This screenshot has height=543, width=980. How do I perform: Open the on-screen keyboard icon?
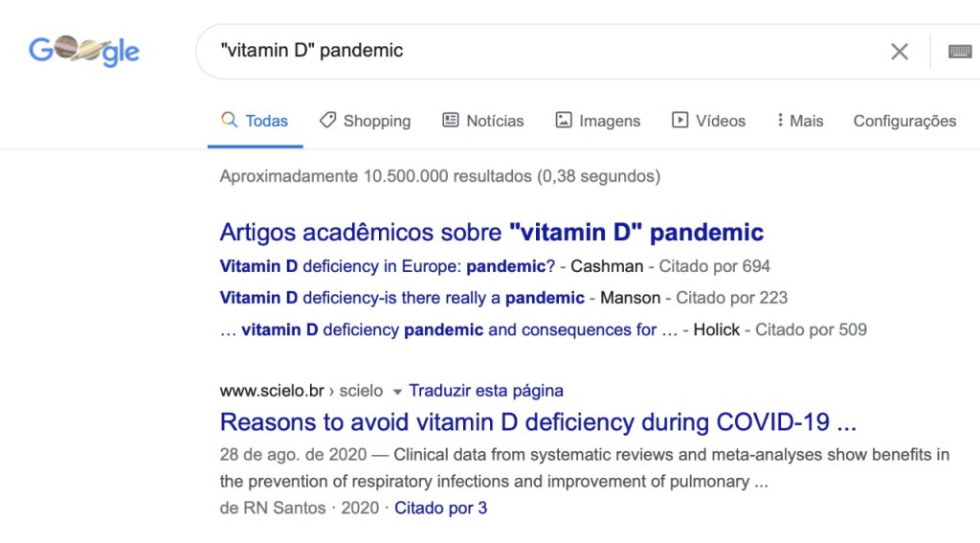960,52
